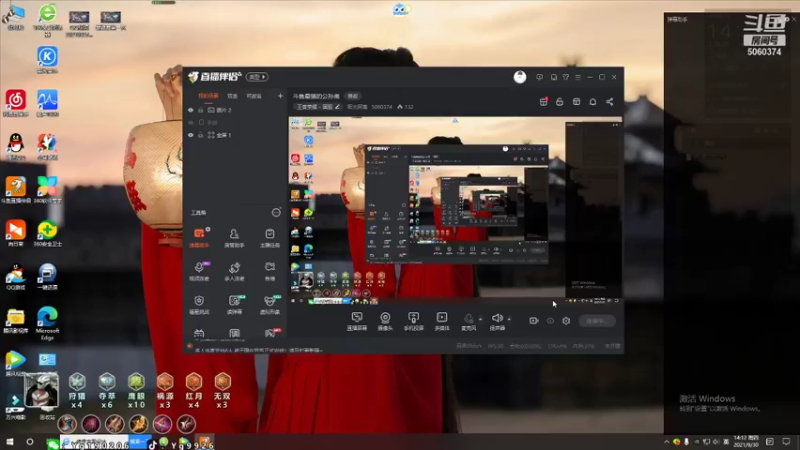This screenshot has width=800, height=450.
Task: Toggle the preview eye icon in bottom bar
Action: coord(550,321)
